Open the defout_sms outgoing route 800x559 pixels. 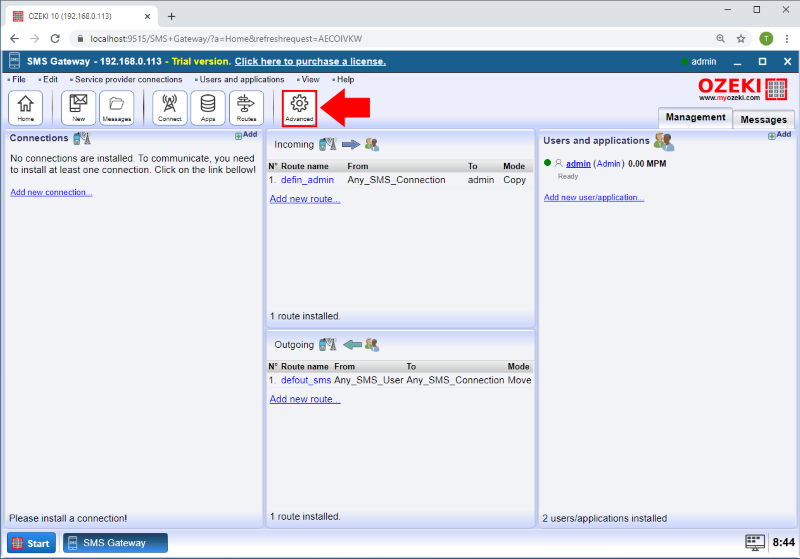[x=306, y=380]
